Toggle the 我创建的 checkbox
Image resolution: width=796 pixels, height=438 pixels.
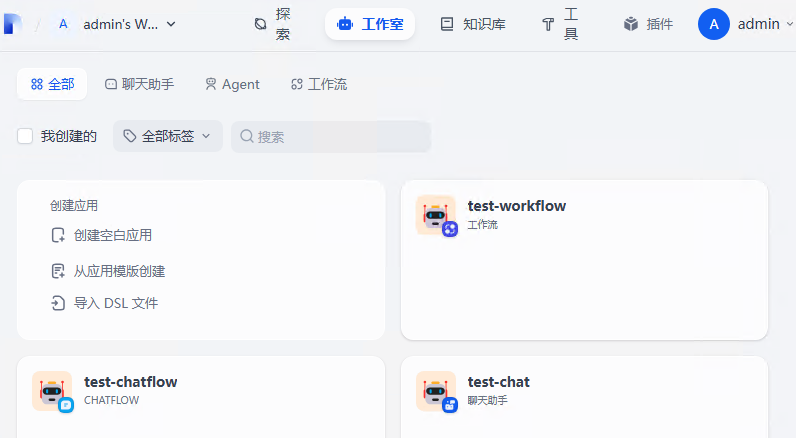[25, 136]
